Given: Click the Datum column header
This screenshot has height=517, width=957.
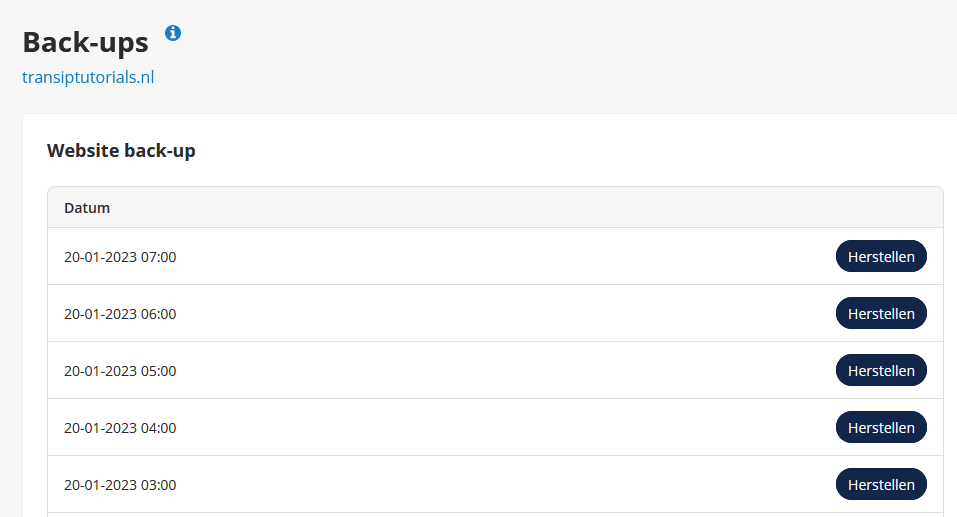Looking at the screenshot, I should (87, 208).
